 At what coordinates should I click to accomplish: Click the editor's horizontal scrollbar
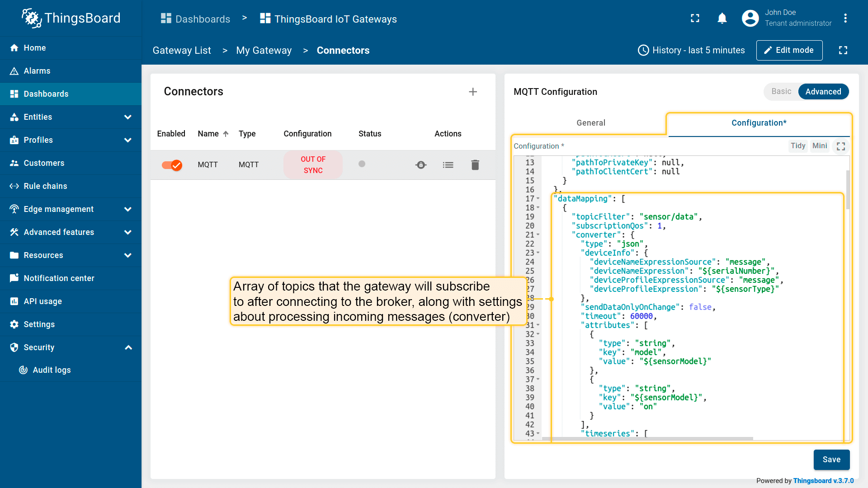[647, 438]
